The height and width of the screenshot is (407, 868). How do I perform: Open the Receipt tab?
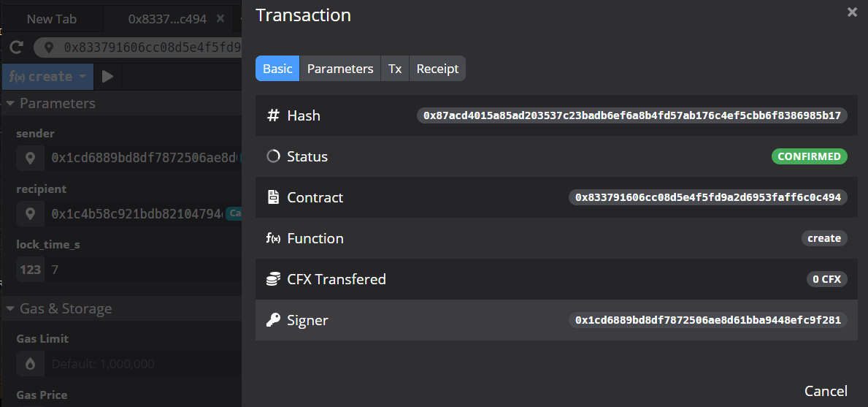click(x=437, y=69)
